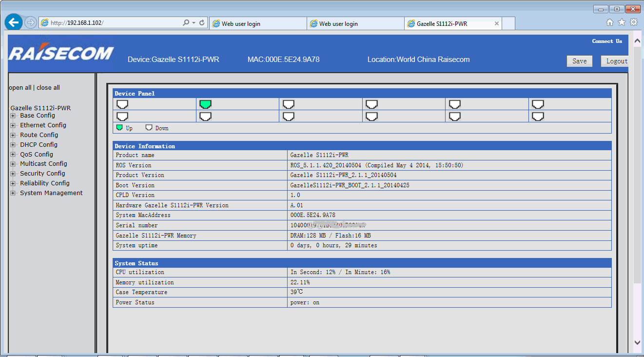This screenshot has height=357, width=644.
Task: Click the close all link
Action: tap(48, 88)
